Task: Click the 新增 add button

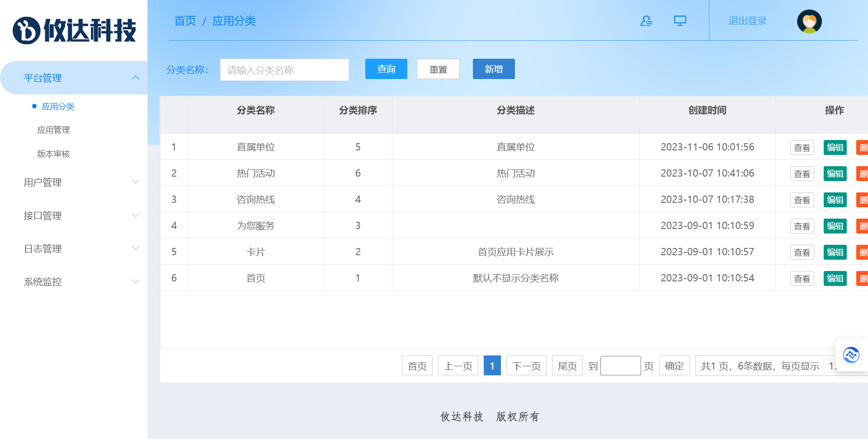Action: (x=494, y=69)
